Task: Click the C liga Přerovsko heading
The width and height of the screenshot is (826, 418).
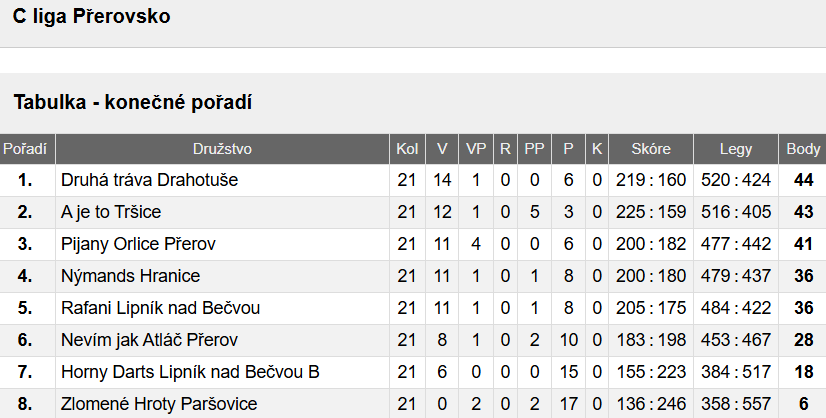Action: [91, 17]
